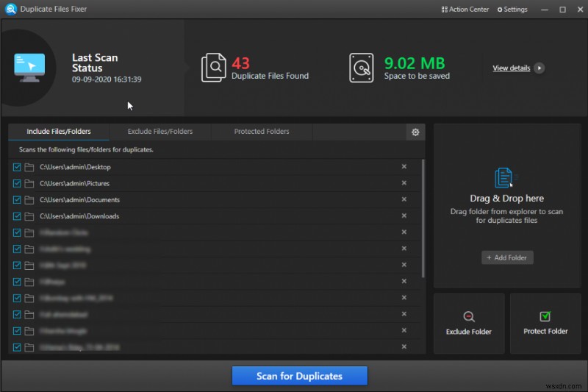
Task: Minimize the Duplicate Files Fixer window
Action: (x=545, y=10)
